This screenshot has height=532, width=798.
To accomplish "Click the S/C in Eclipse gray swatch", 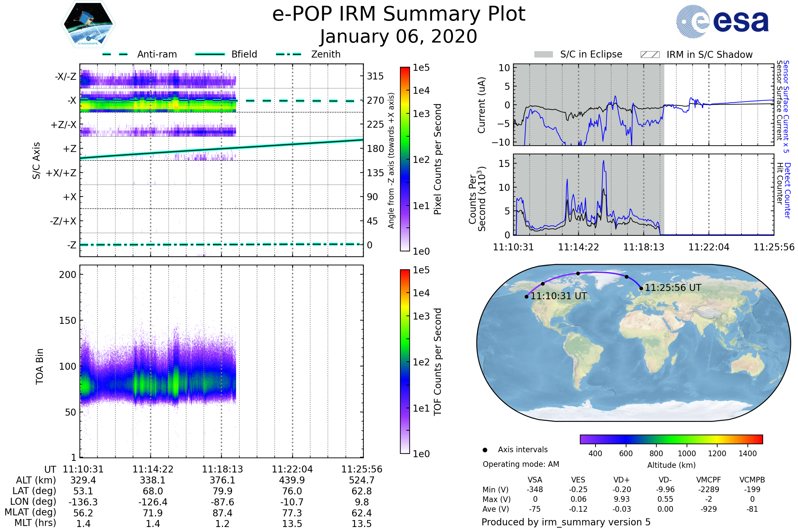I will coord(543,55).
